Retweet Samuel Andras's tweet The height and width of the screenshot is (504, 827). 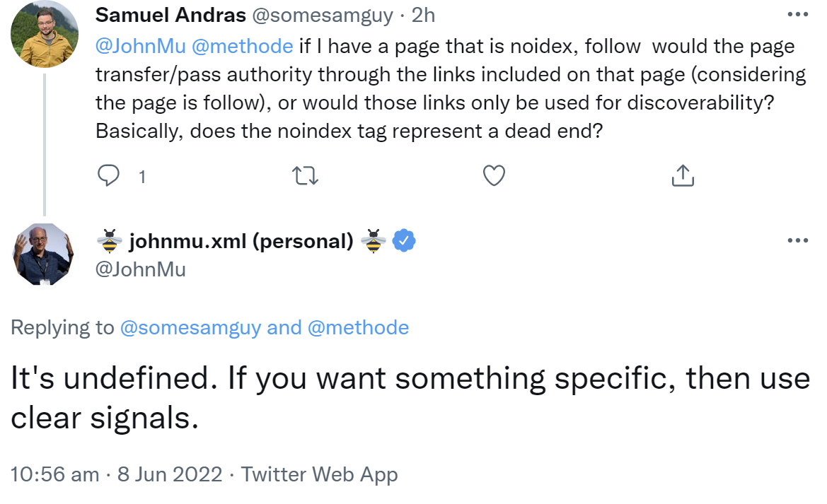click(306, 175)
